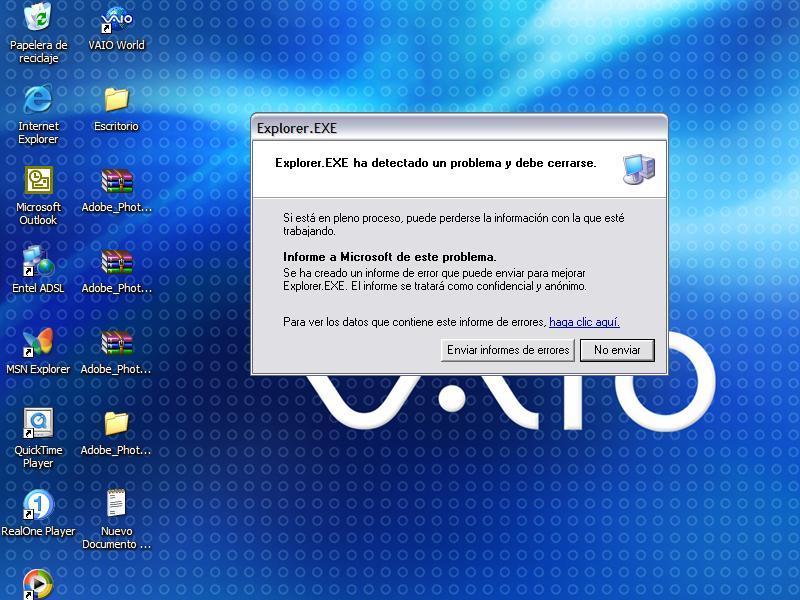Select the Internet Explorer desktop icon

[x=38, y=100]
